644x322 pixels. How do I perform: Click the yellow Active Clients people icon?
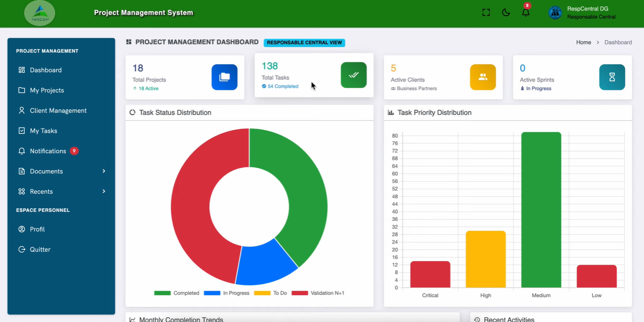[x=483, y=77]
